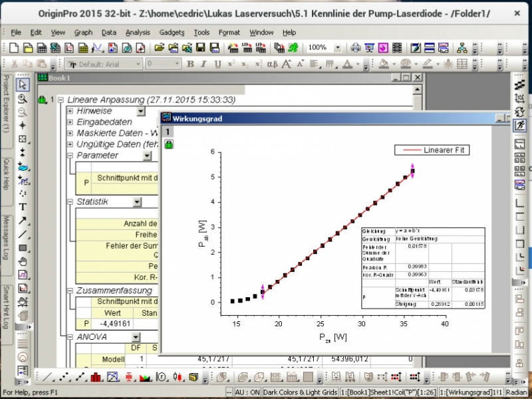This screenshot has height=399, width=532.
Task: Open the Gadgets menu
Action: 172,33
